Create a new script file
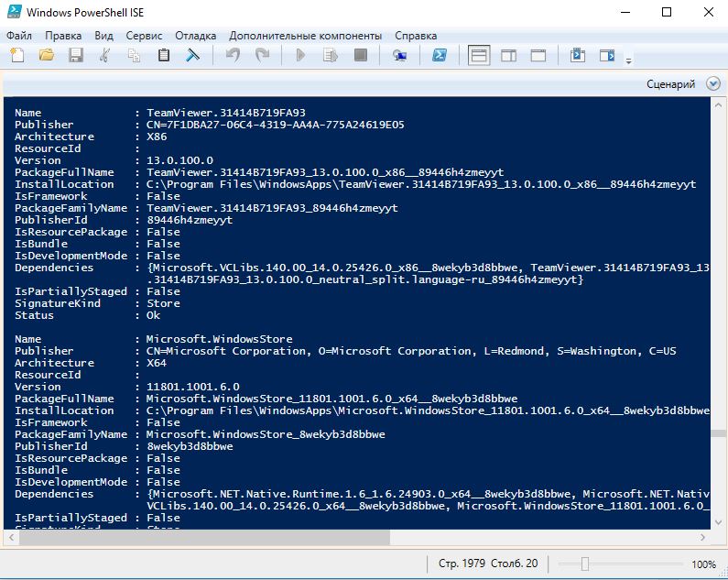The width and height of the screenshot is (728, 580). [x=17, y=55]
